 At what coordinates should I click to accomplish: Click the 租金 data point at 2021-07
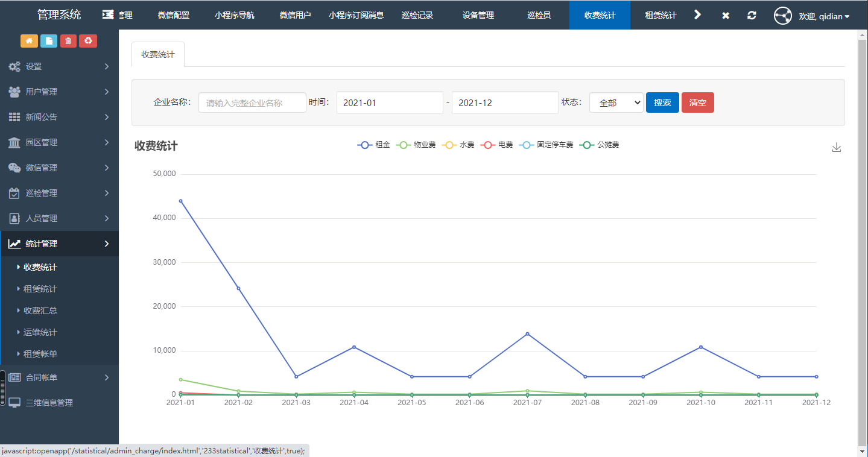click(527, 333)
